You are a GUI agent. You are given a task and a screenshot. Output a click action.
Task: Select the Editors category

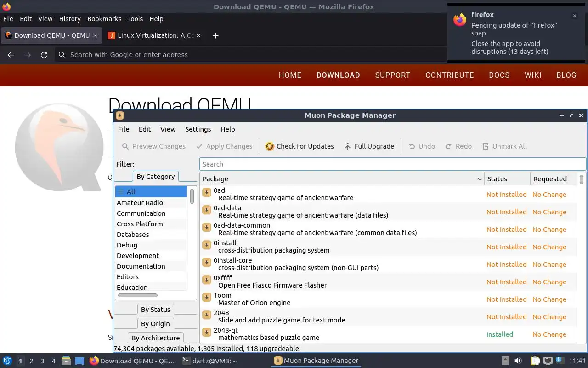click(x=151, y=277)
